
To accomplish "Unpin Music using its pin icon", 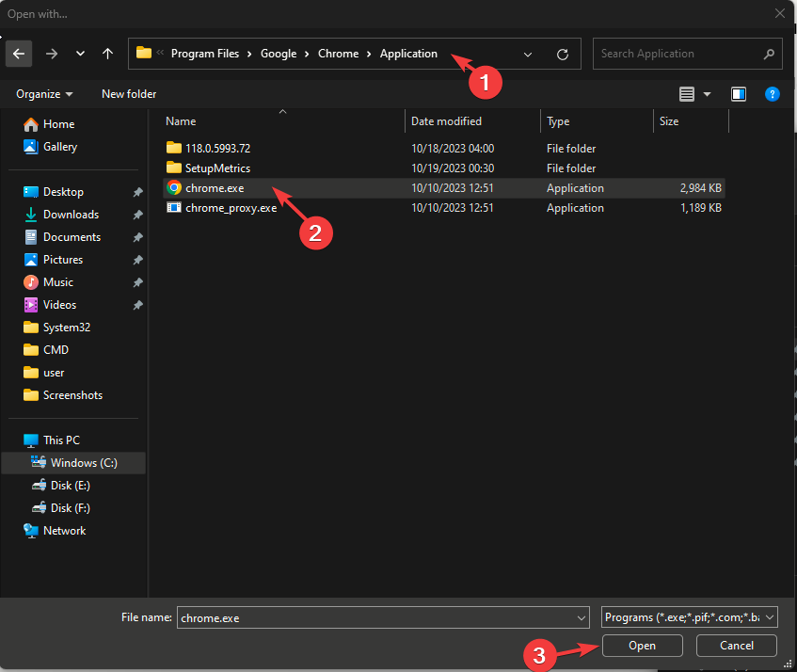I will (137, 282).
